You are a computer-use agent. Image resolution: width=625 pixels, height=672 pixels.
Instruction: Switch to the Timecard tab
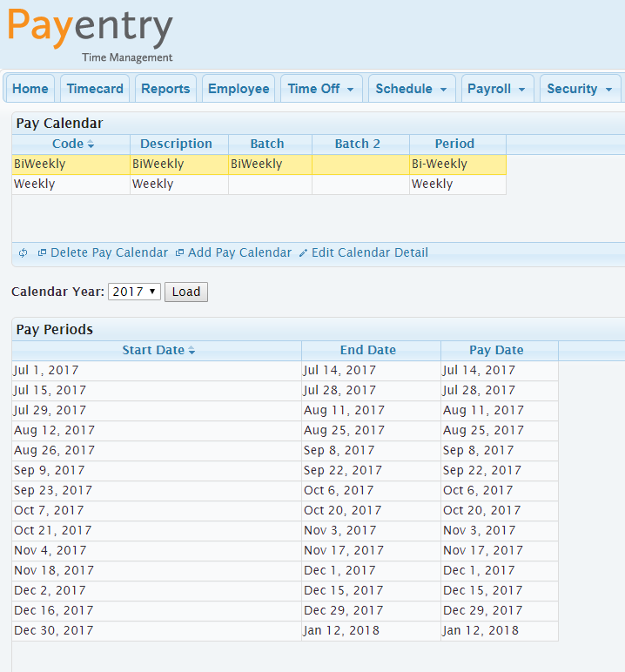[96, 89]
